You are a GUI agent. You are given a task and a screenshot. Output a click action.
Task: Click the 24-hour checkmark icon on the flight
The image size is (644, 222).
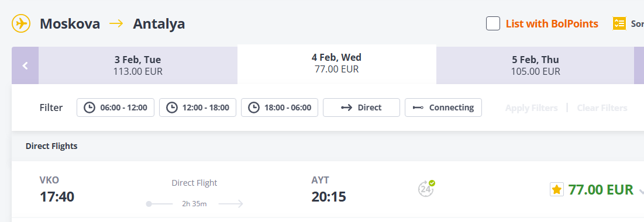coord(426,188)
